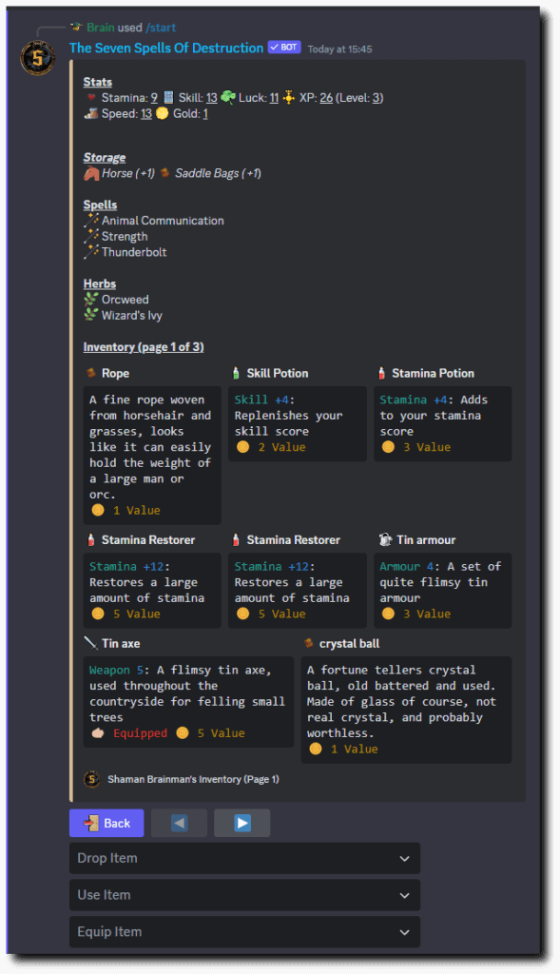Expand the Equip Item dropdown
The height and width of the screenshot is (974, 560).
pos(244,932)
